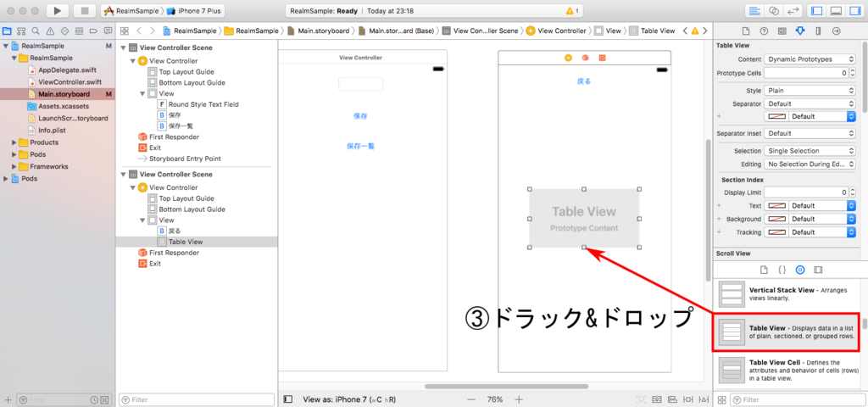The width and height of the screenshot is (868, 407).
Task: Open the Symbol navigator
Action: 21,31
